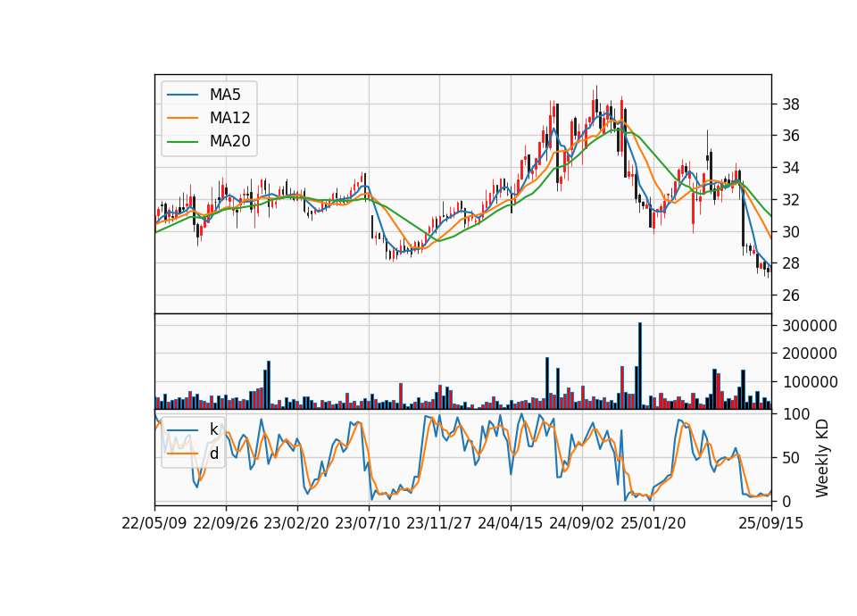
Task: Click the volume axis value 200000
Action: click(810, 354)
